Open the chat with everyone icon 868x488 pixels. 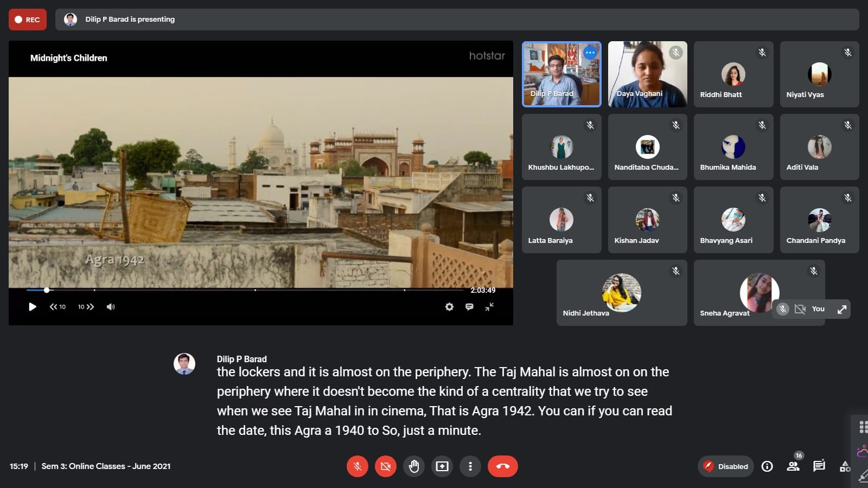click(819, 466)
